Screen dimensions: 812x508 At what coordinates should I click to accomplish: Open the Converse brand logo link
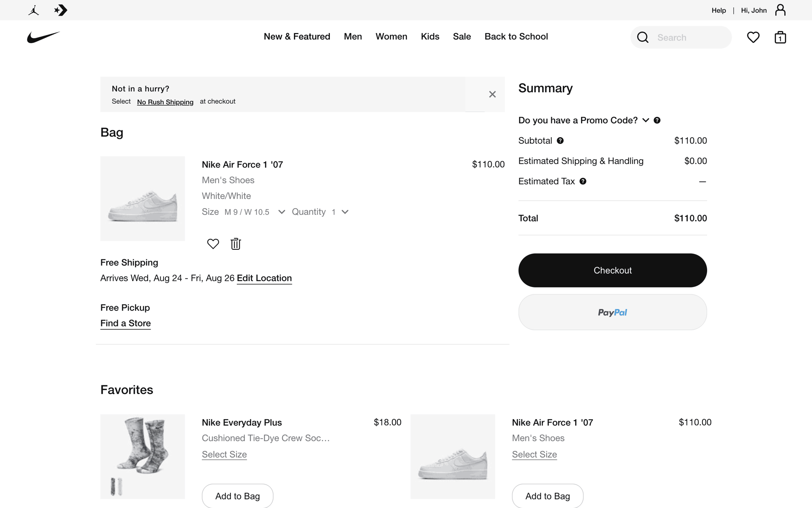[x=61, y=10]
